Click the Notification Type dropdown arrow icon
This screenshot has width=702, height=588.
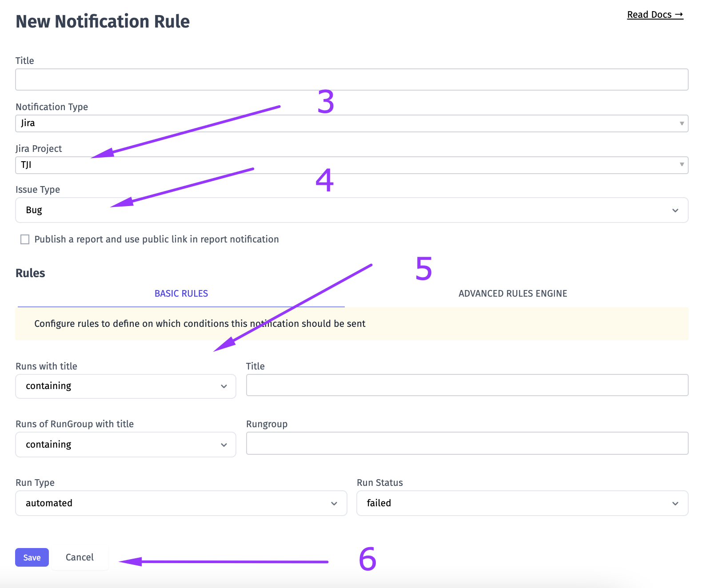(x=682, y=123)
